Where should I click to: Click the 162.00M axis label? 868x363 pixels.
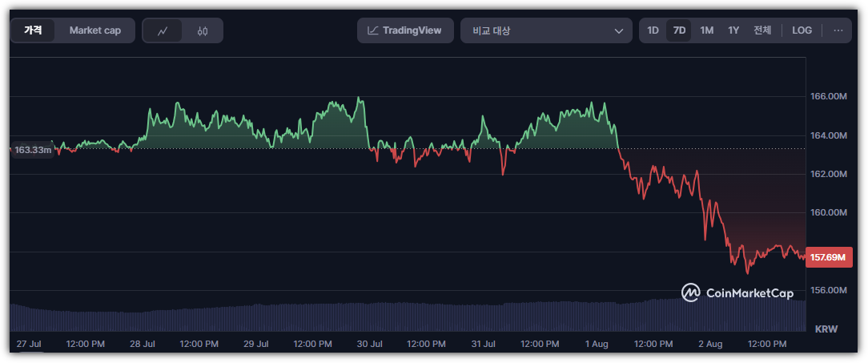(828, 174)
